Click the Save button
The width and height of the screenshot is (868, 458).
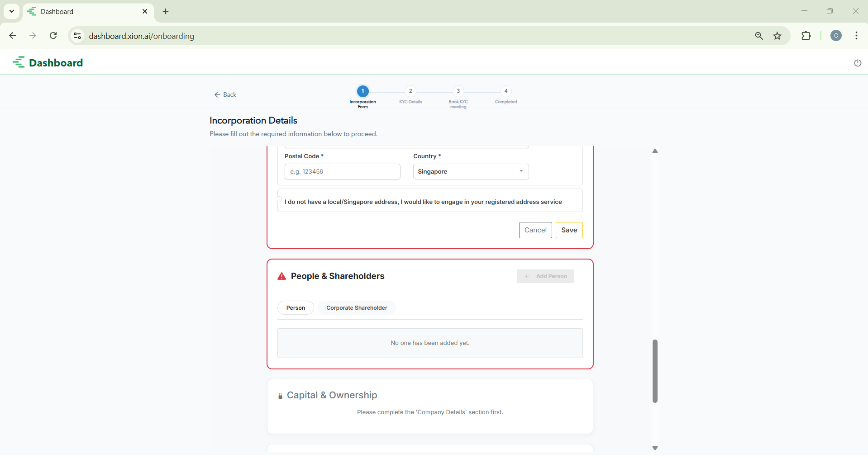[569, 230]
